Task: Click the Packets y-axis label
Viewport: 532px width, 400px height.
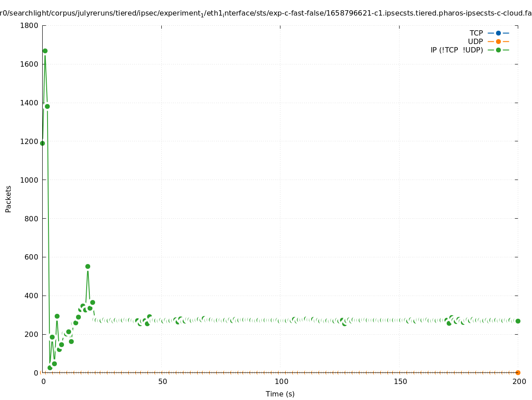Action: [x=8, y=199]
